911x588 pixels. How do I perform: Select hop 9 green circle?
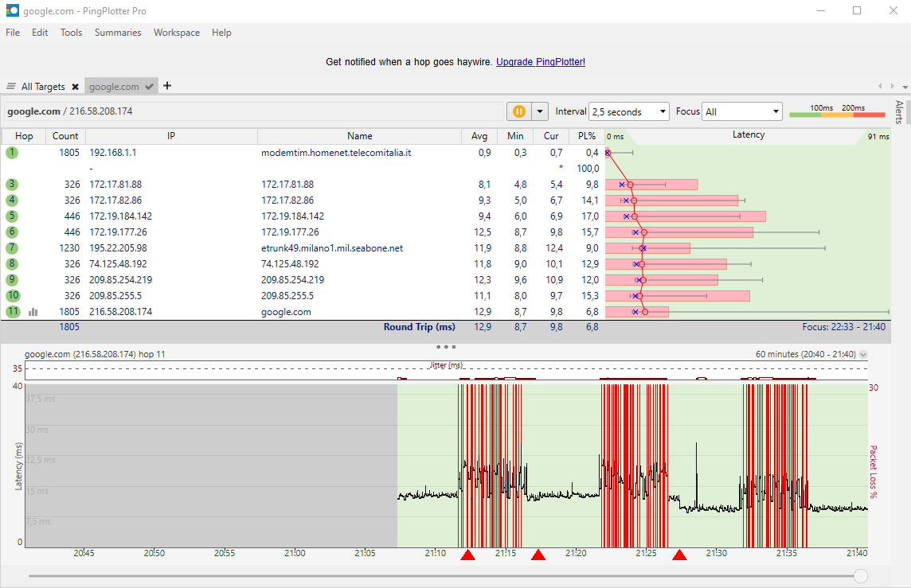pos(12,280)
